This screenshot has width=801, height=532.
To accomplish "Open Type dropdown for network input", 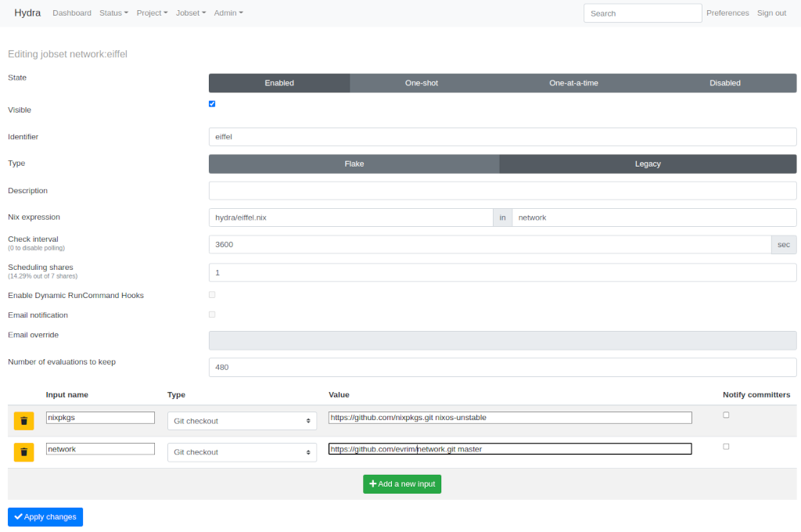I will tap(242, 452).
